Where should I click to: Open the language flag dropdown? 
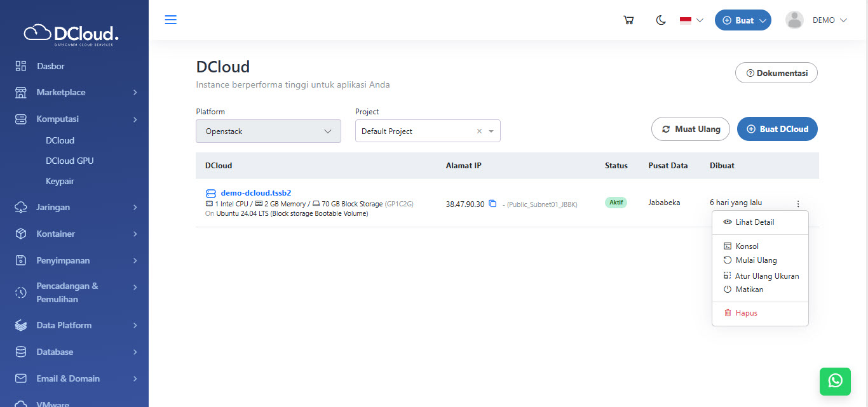click(691, 20)
